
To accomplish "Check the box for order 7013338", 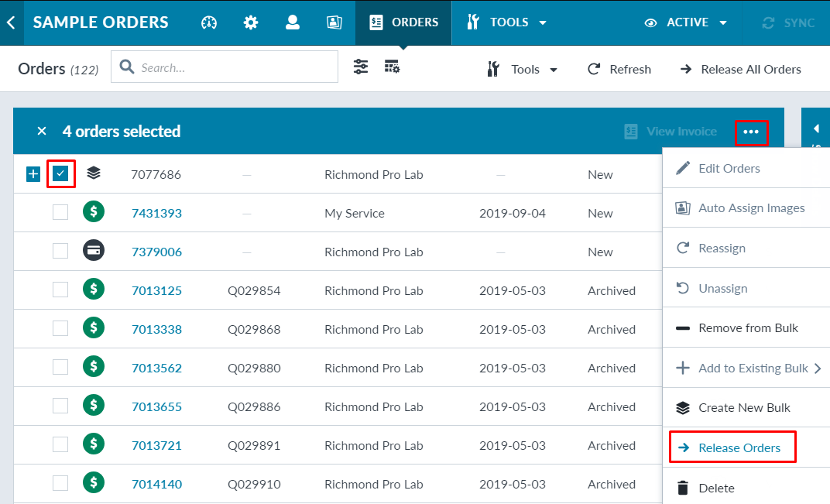I will pos(60,328).
